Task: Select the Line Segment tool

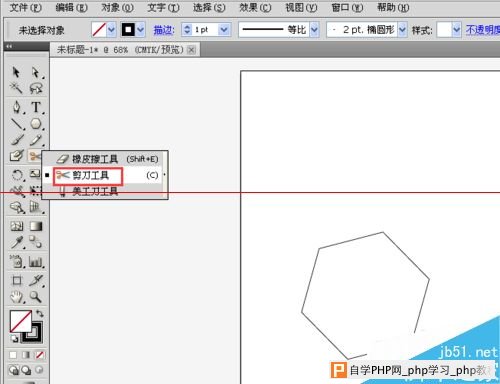Action: [17, 124]
